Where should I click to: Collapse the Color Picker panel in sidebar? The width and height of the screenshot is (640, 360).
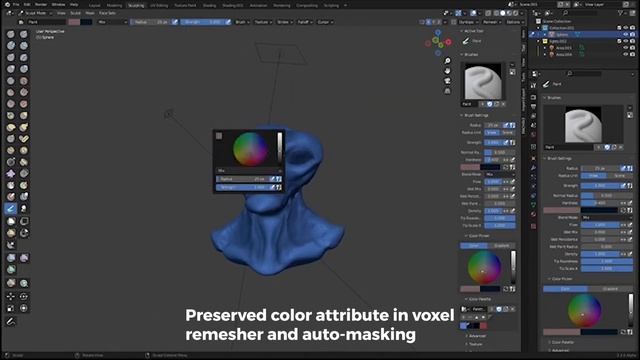(478, 236)
